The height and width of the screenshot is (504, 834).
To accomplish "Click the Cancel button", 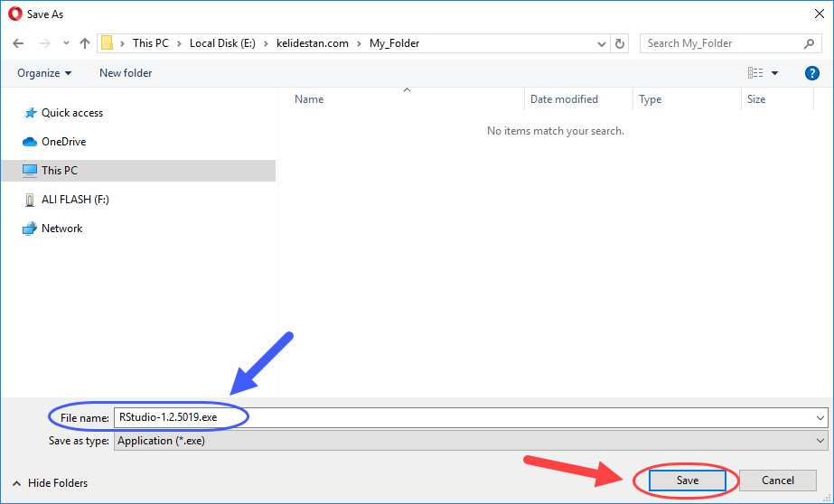I will 778,481.
